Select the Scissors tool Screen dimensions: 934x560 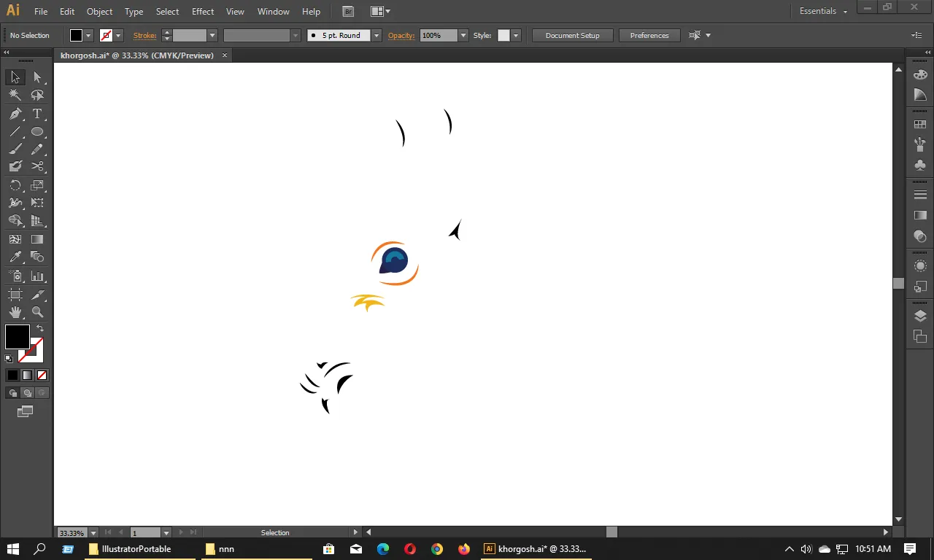tap(37, 167)
